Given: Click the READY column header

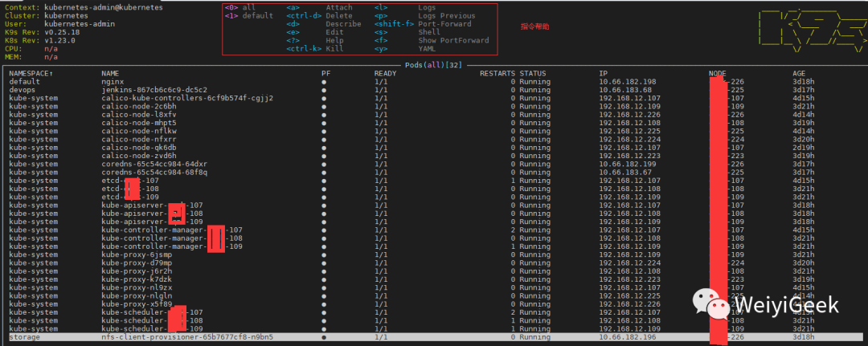Looking at the screenshot, I should click(x=385, y=74).
